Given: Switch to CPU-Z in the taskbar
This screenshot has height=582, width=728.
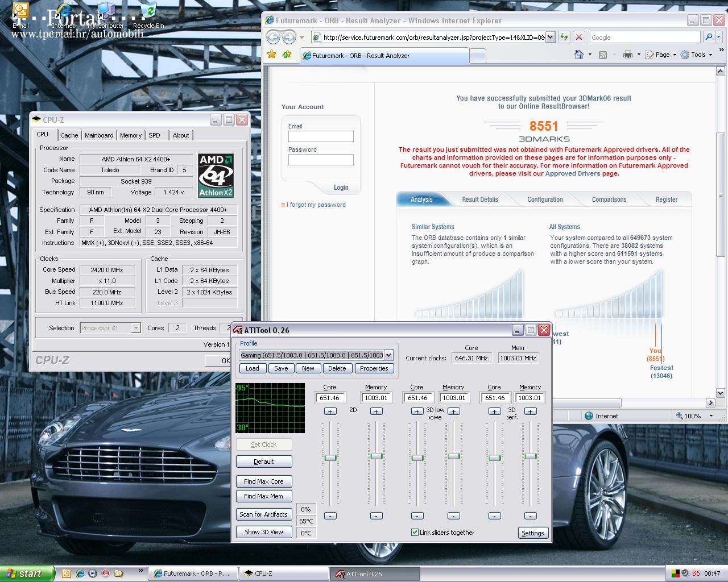Looking at the screenshot, I should 283,573.
